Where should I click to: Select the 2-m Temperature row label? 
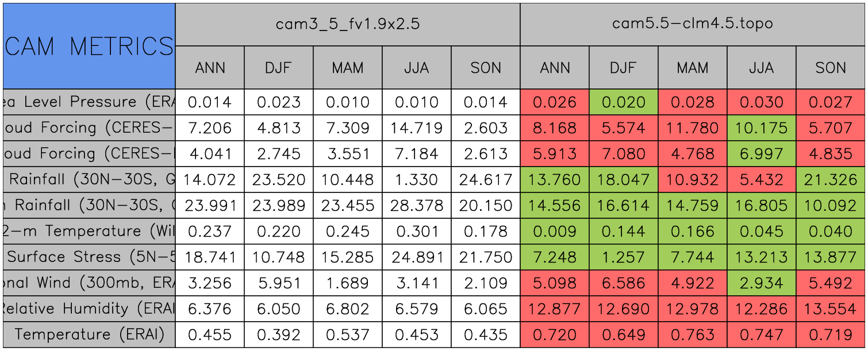point(89,231)
